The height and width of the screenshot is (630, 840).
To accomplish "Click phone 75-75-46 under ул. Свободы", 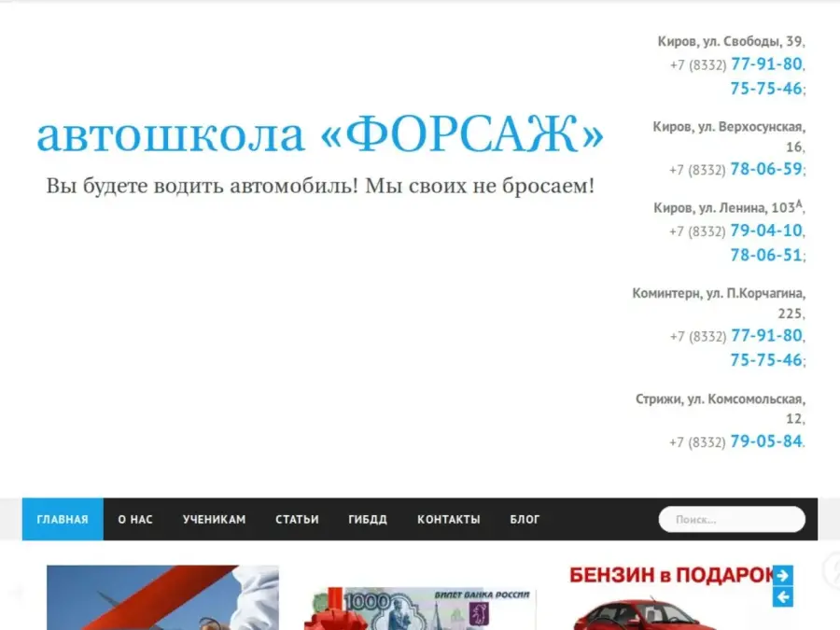I will pos(766,89).
